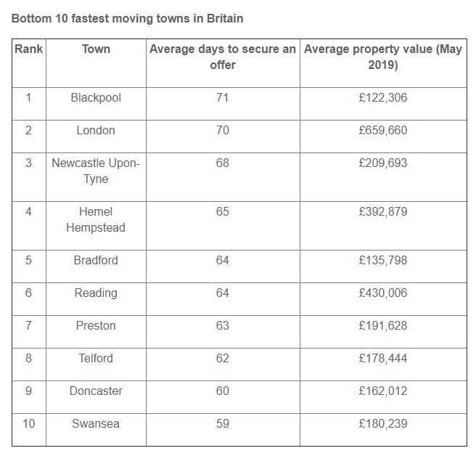Select the Reading town cell

click(96, 293)
